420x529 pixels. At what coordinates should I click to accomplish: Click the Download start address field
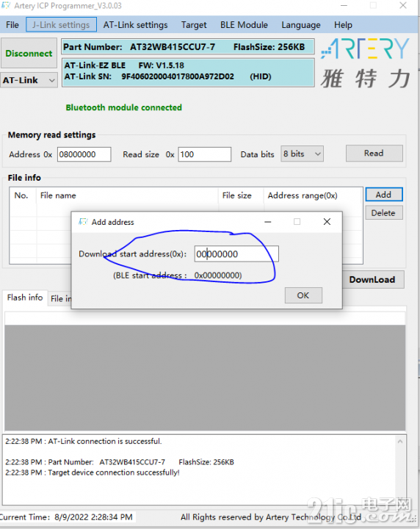236,253
